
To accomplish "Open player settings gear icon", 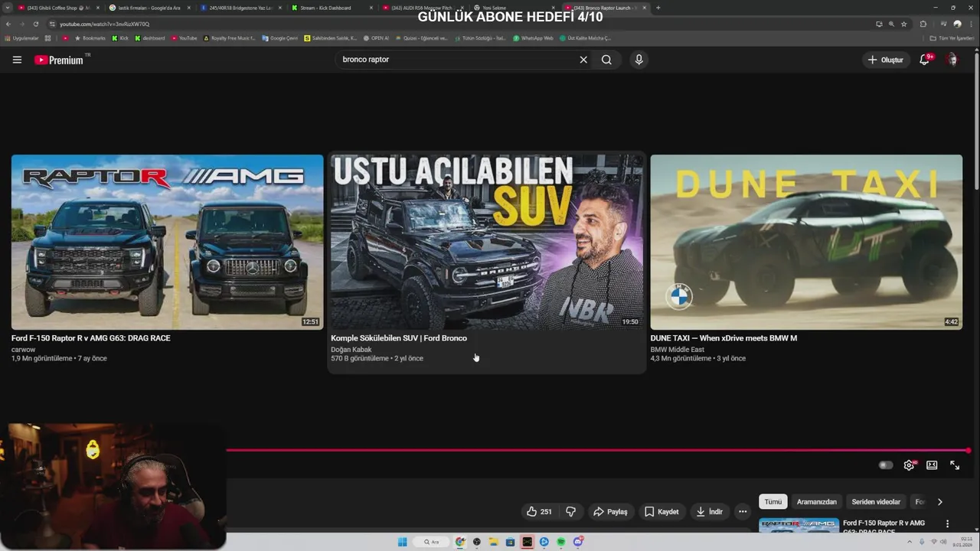I will click(909, 465).
